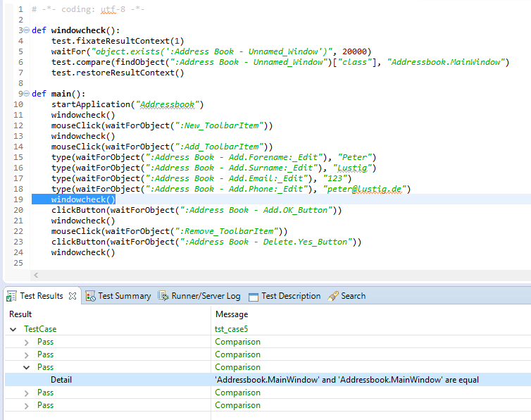Click the Test Summary tab icon

pyautogui.click(x=91, y=296)
